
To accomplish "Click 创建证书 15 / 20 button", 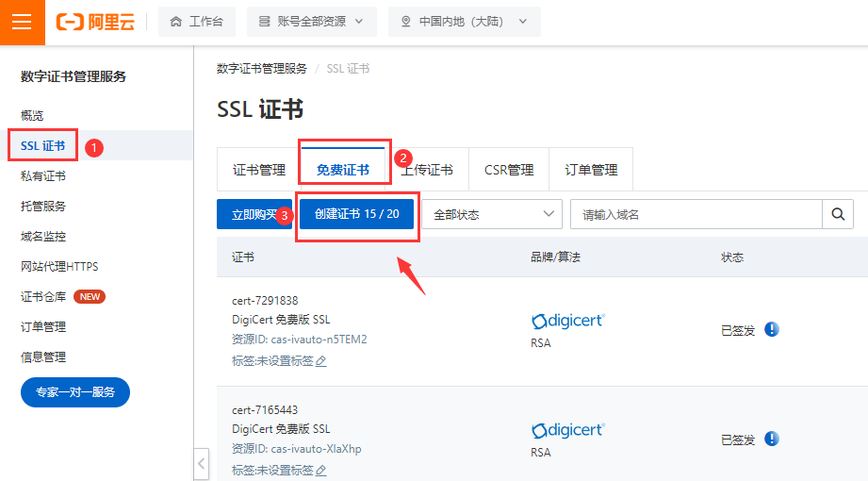I will pos(356,214).
